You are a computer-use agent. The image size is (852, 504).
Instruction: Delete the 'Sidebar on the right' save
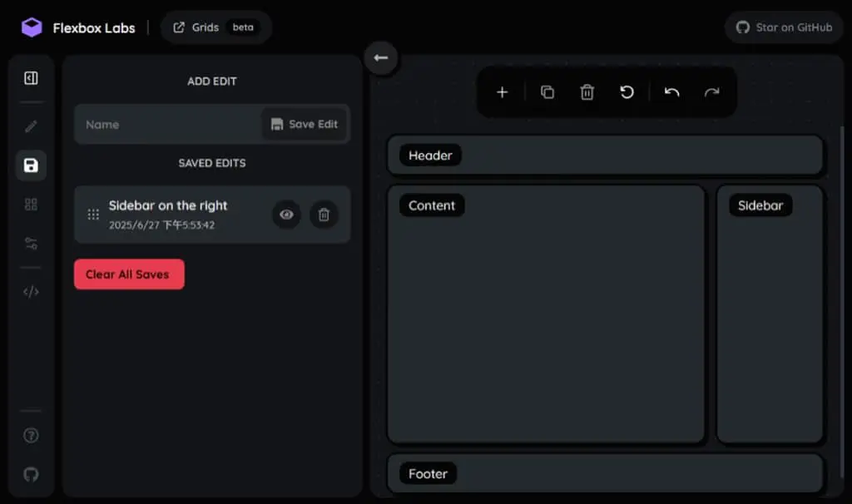324,215
